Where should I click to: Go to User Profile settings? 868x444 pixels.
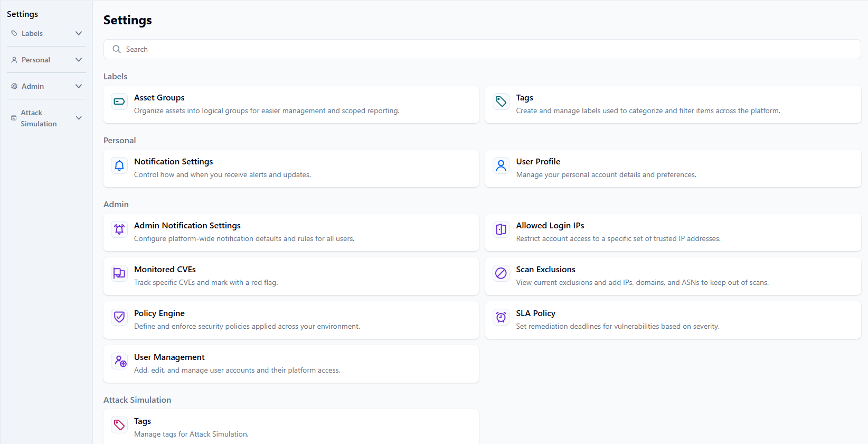(x=673, y=169)
